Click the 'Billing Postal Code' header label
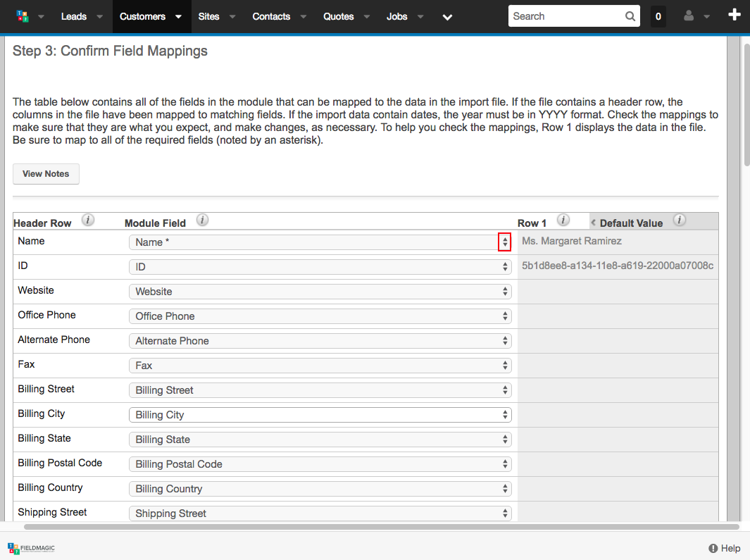750x560 pixels. tap(60, 463)
